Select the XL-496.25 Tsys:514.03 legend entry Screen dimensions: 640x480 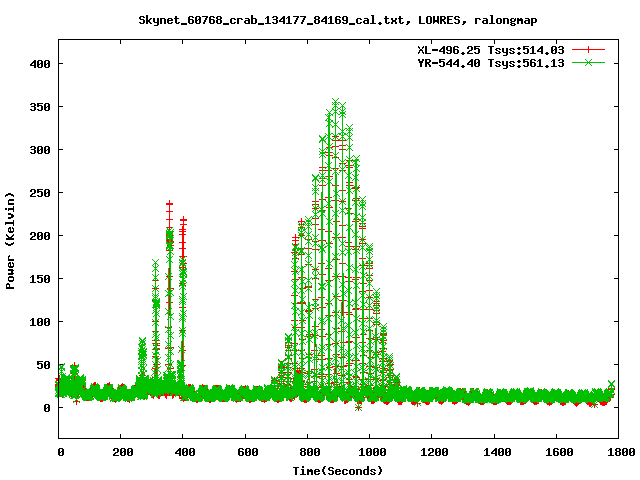tap(491, 50)
